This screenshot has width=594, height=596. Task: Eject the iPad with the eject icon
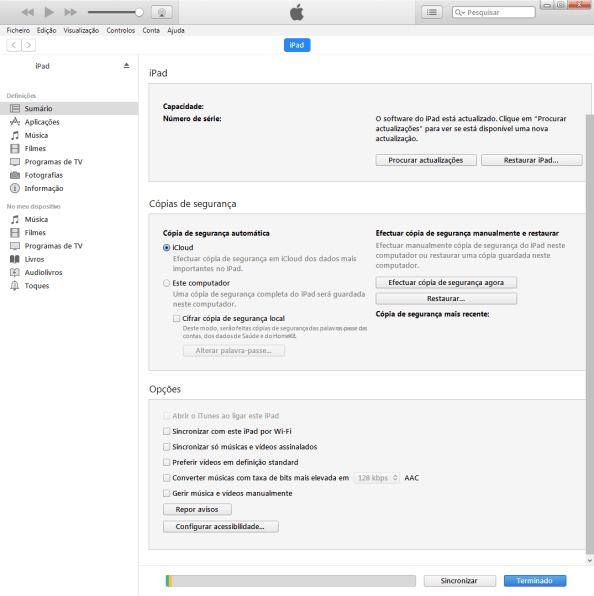(x=127, y=66)
